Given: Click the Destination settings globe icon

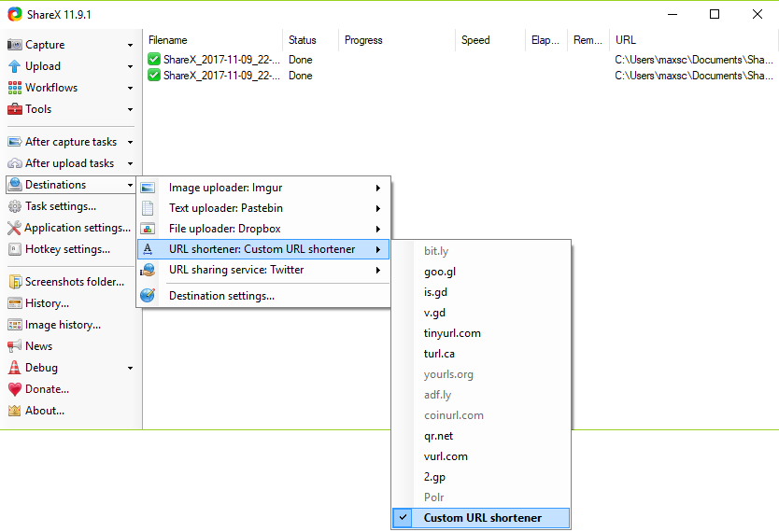Looking at the screenshot, I should point(149,296).
